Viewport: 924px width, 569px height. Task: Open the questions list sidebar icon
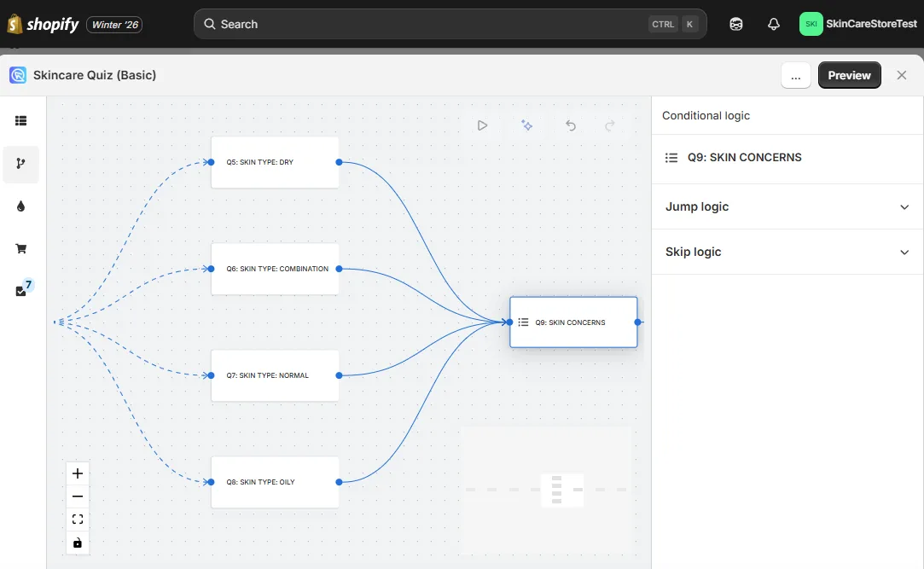[20, 121]
